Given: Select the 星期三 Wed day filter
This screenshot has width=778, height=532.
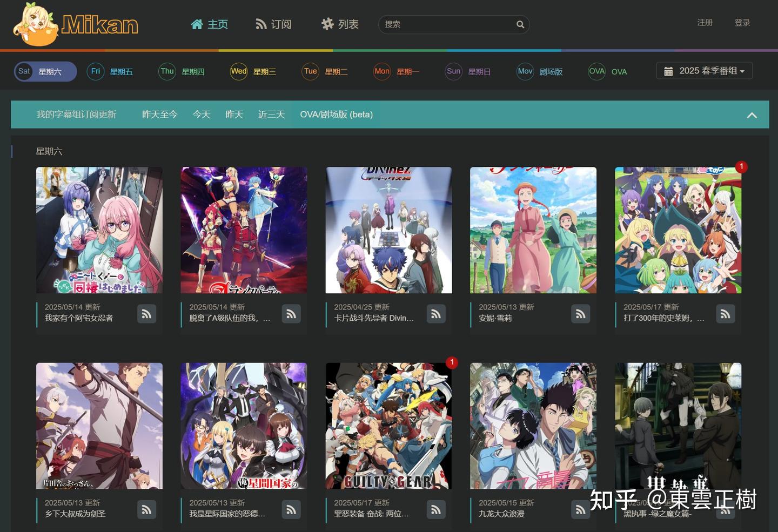Looking at the screenshot, I should point(253,71).
